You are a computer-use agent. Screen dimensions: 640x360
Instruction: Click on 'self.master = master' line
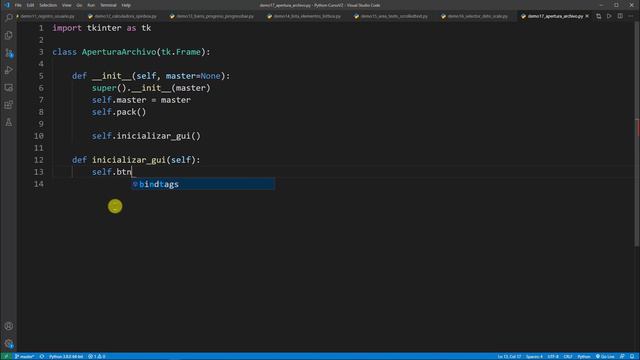coord(141,100)
